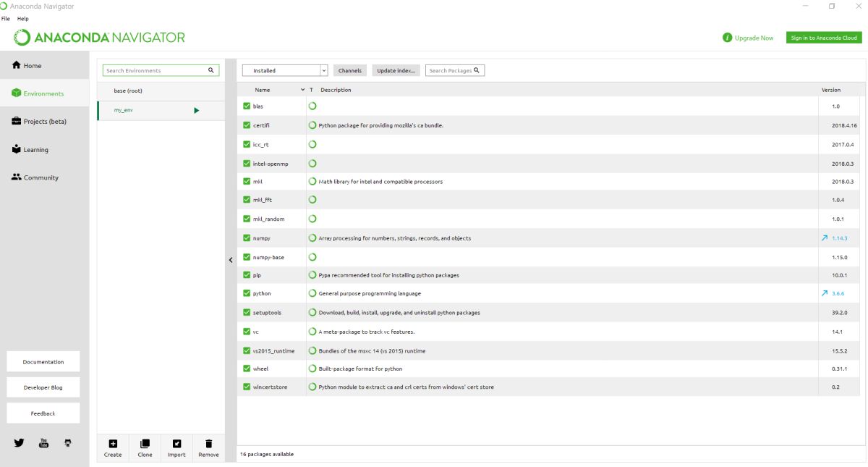Toggle the numpy package checkbox
Image resolution: width=868 pixels, height=467 pixels.
coord(247,237)
